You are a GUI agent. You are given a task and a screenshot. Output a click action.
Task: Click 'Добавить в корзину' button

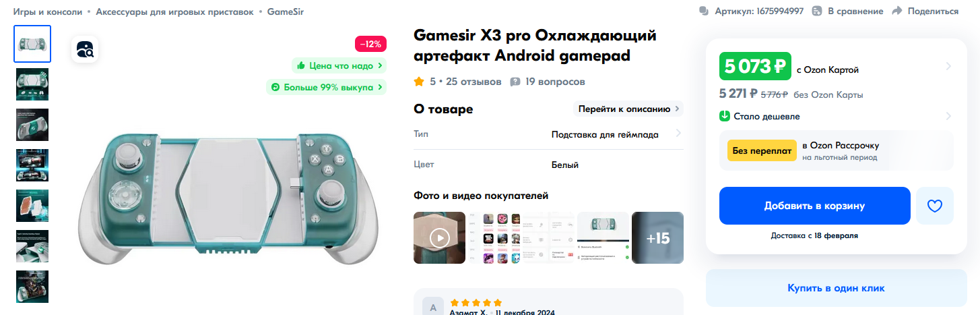pyautogui.click(x=814, y=206)
